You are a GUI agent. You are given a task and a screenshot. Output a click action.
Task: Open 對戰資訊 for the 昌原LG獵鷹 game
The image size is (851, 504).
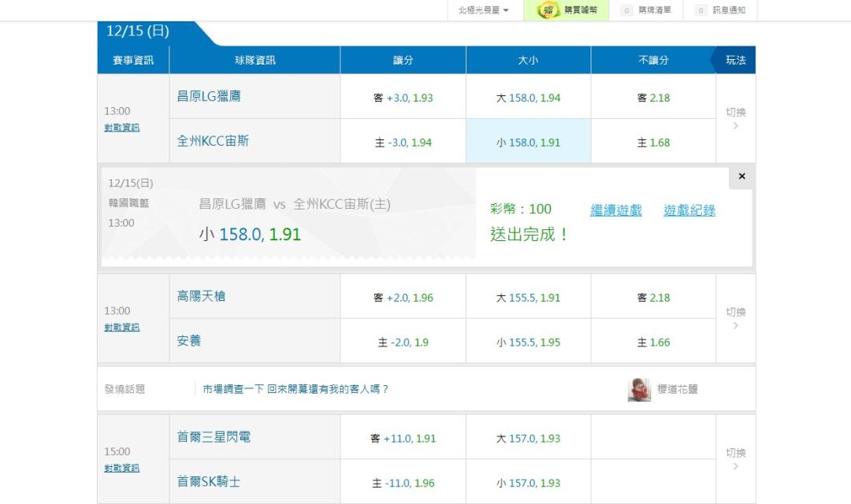point(121,128)
